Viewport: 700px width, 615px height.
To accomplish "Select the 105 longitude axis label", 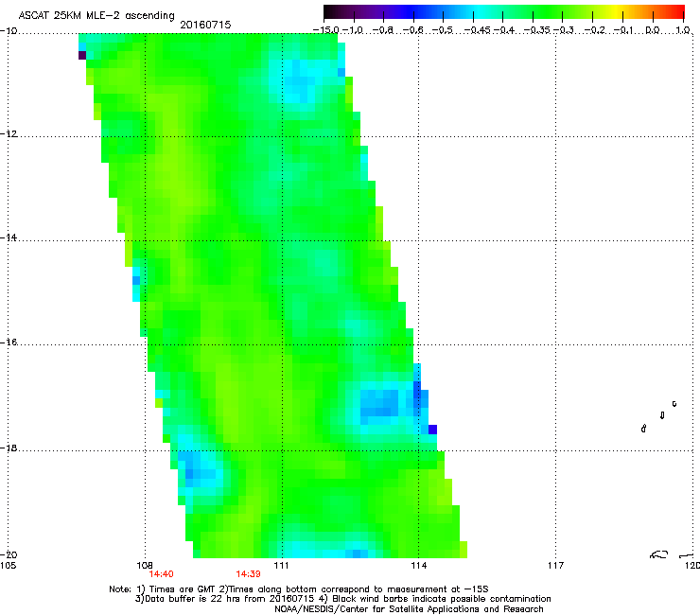I will (8, 566).
